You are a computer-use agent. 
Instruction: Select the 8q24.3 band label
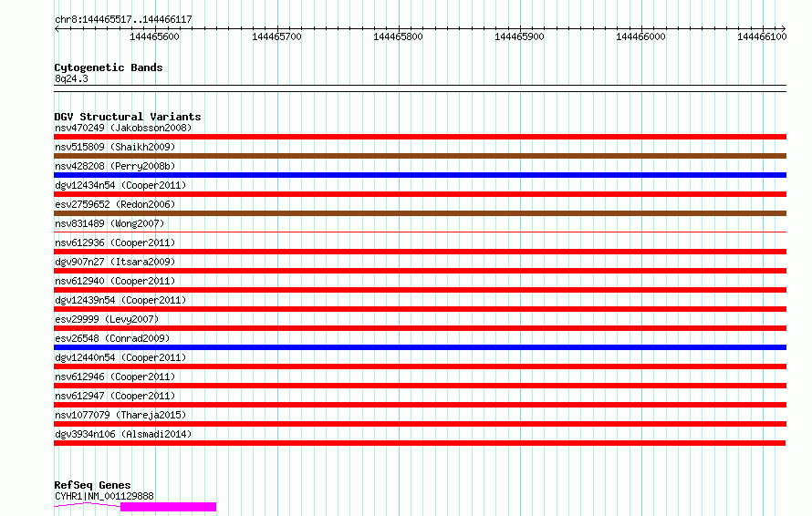[71, 78]
